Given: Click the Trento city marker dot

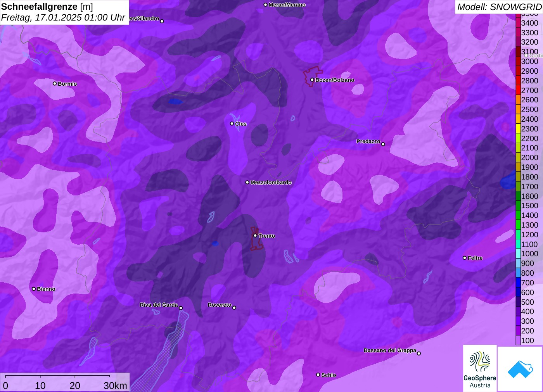Looking at the screenshot, I should [255, 235].
